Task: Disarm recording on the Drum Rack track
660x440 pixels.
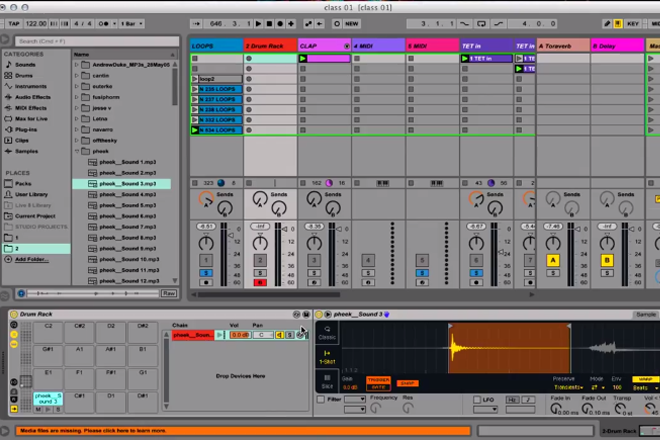Action: tap(259, 283)
